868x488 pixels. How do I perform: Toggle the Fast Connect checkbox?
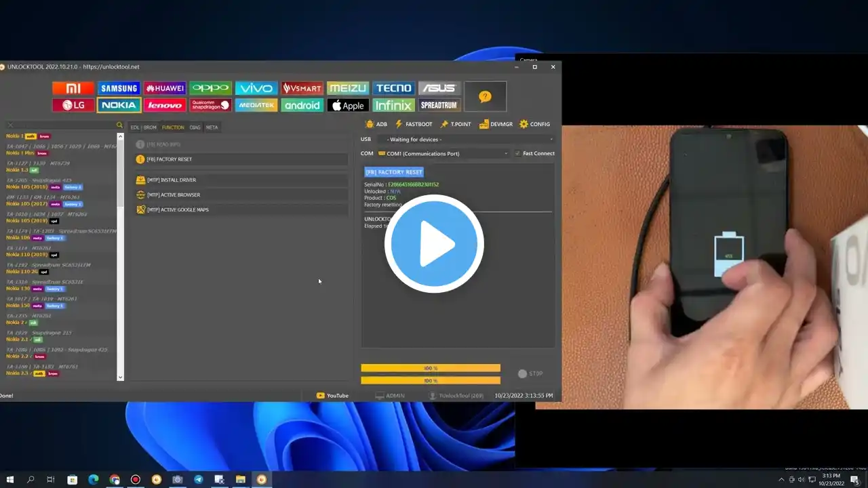(x=518, y=153)
